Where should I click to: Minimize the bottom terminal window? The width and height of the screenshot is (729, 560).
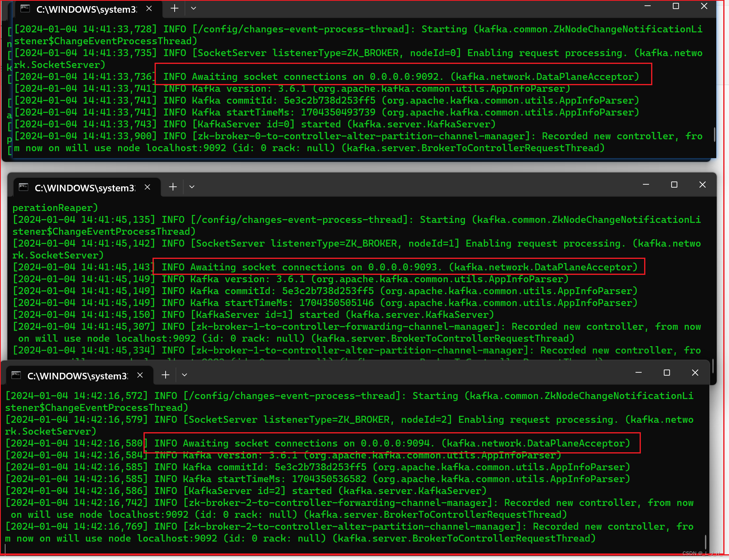639,373
